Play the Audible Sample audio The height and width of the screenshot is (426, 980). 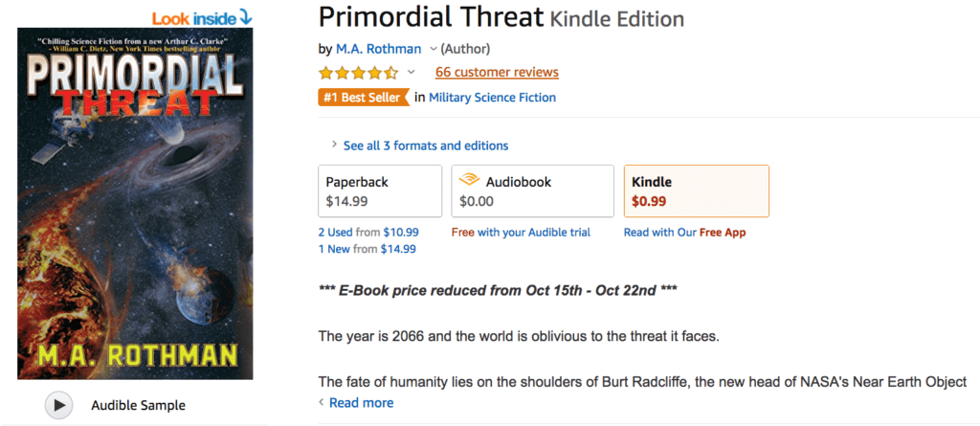pos(59,405)
